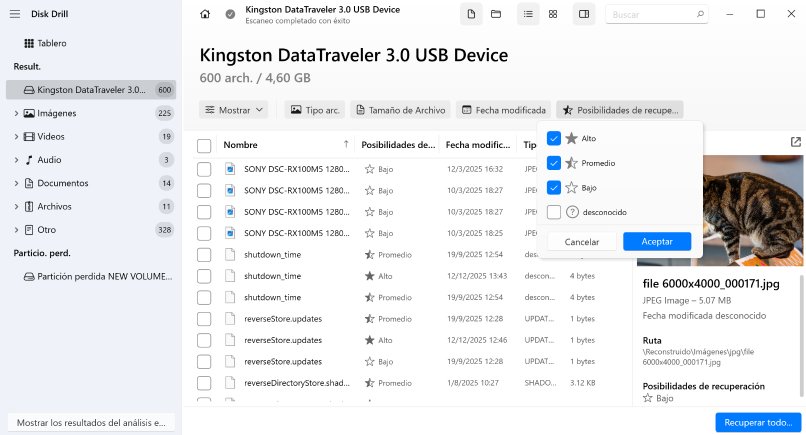806x435 pixels.
Task: Switch to the file view icon
Action: (471, 14)
